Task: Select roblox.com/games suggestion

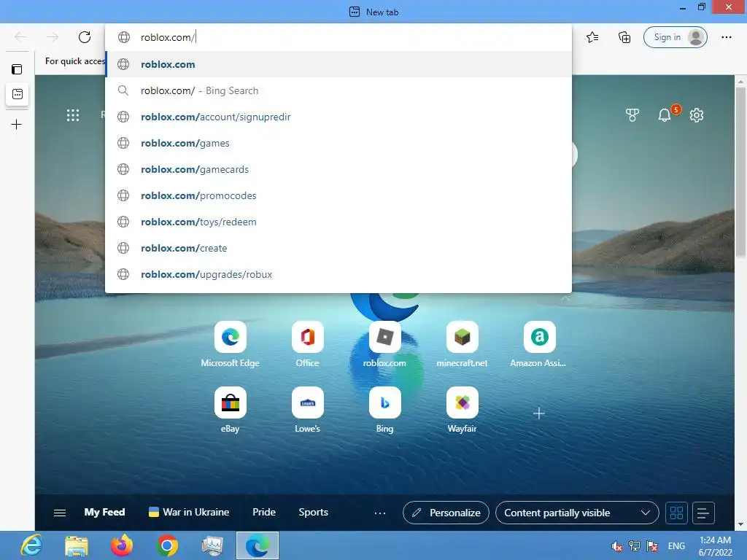Action: click(x=338, y=143)
